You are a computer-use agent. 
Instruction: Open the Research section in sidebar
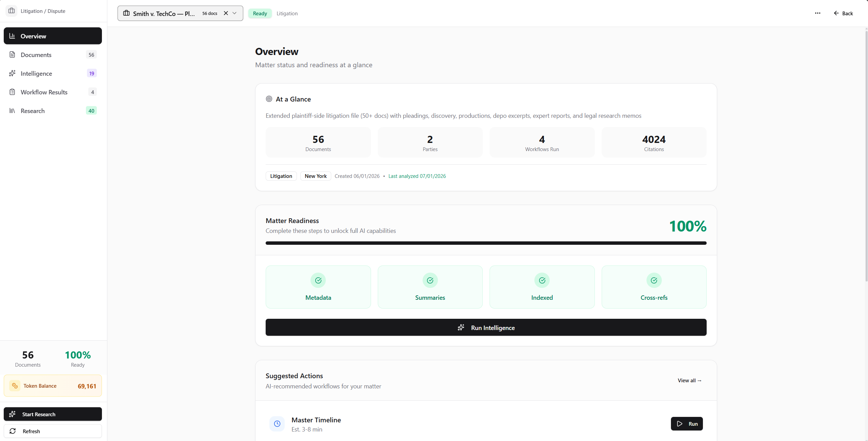click(32, 111)
